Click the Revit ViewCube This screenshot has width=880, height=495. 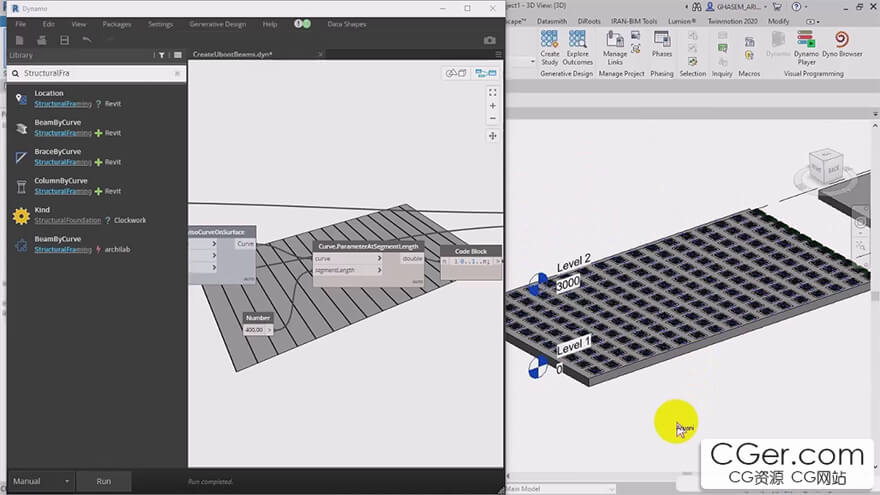coord(825,166)
